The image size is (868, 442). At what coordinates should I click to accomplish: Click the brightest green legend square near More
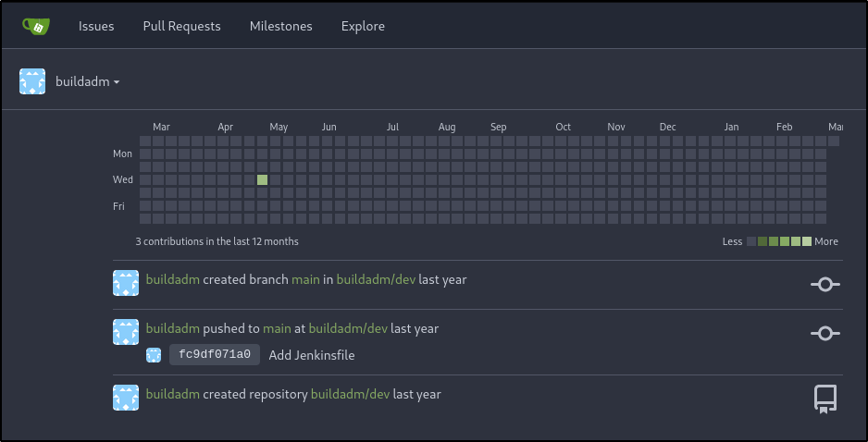click(x=807, y=241)
